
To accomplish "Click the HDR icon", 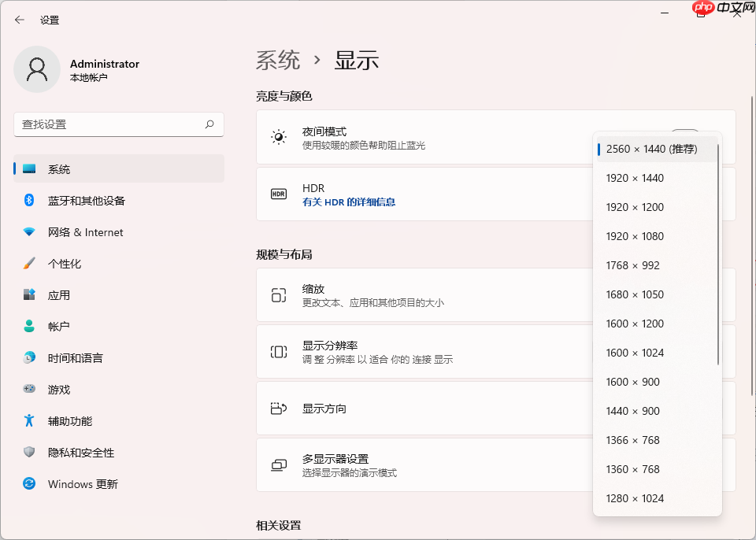I will coord(278,193).
